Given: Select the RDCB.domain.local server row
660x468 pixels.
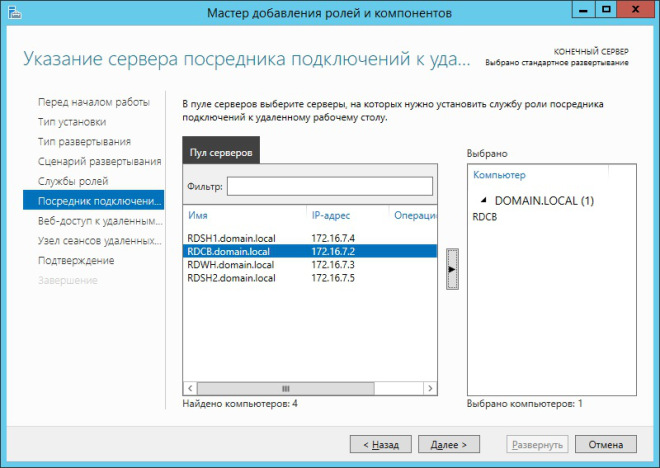Looking at the screenshot, I should click(229, 252).
